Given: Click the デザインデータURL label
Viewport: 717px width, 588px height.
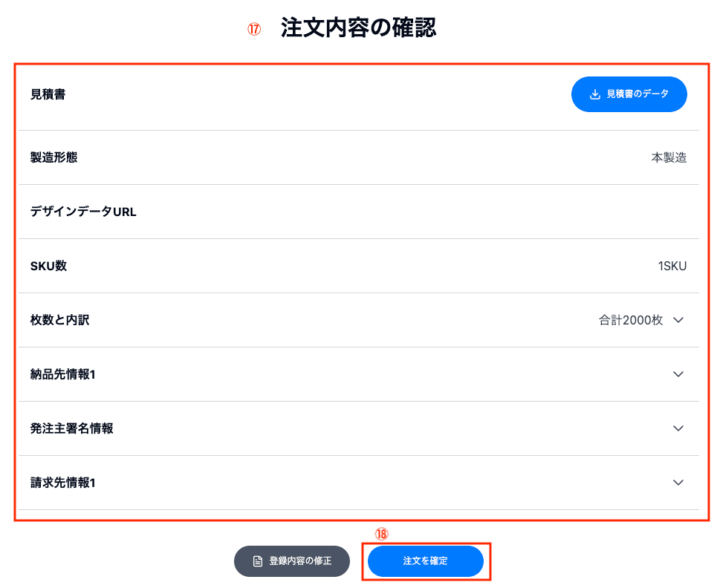Looking at the screenshot, I should (x=83, y=212).
